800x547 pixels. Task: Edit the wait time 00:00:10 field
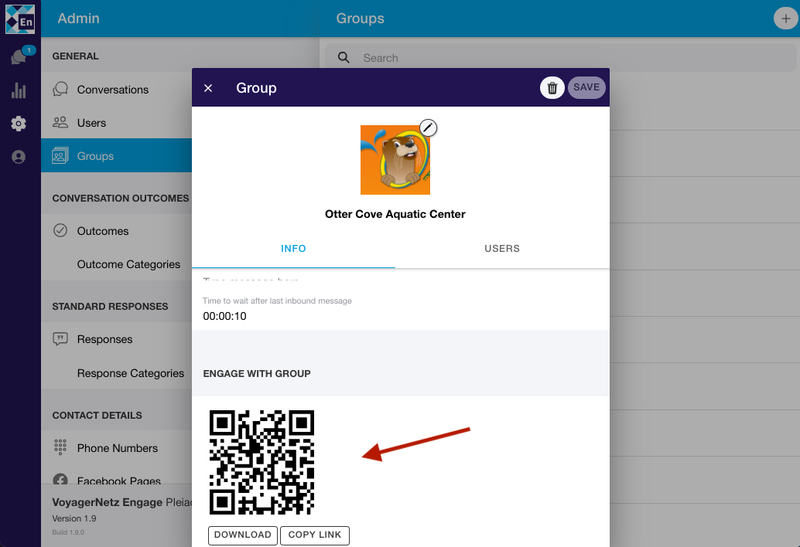pyautogui.click(x=224, y=316)
